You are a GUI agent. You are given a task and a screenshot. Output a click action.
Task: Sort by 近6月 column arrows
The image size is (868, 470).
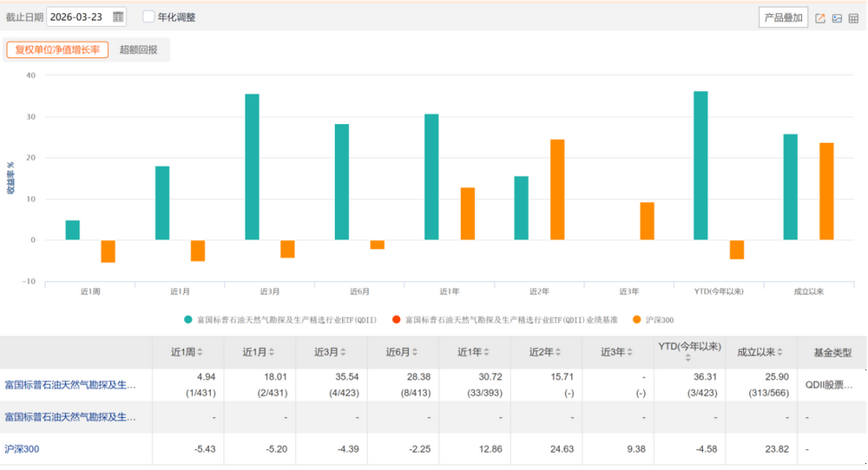click(x=416, y=352)
